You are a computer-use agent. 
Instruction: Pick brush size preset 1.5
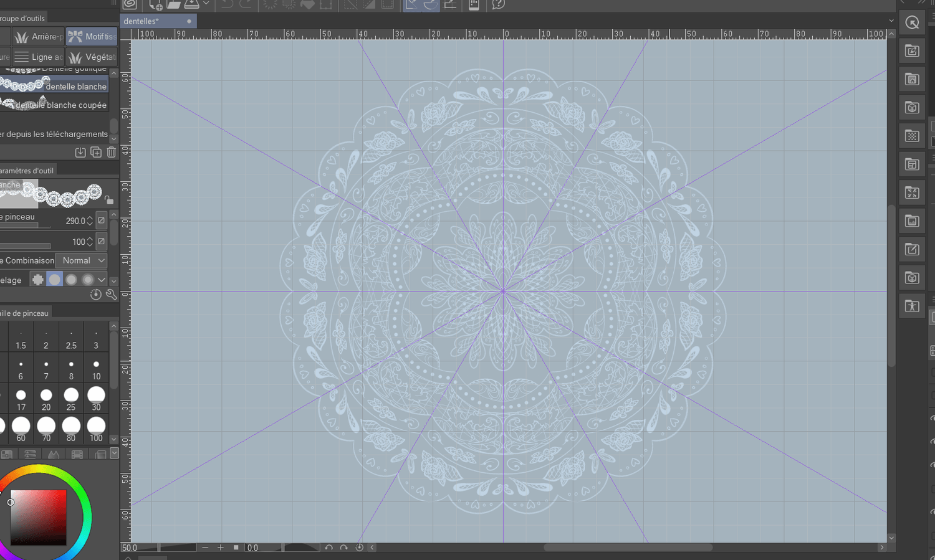(21, 339)
